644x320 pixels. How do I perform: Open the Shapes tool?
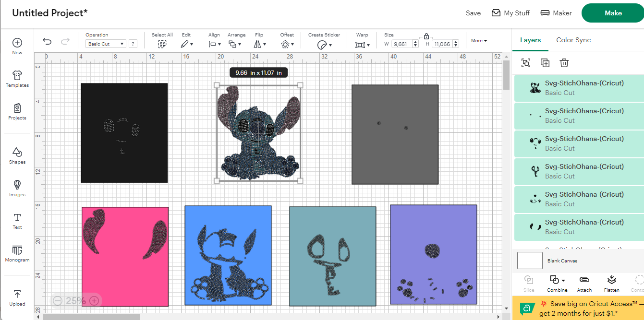point(17,155)
